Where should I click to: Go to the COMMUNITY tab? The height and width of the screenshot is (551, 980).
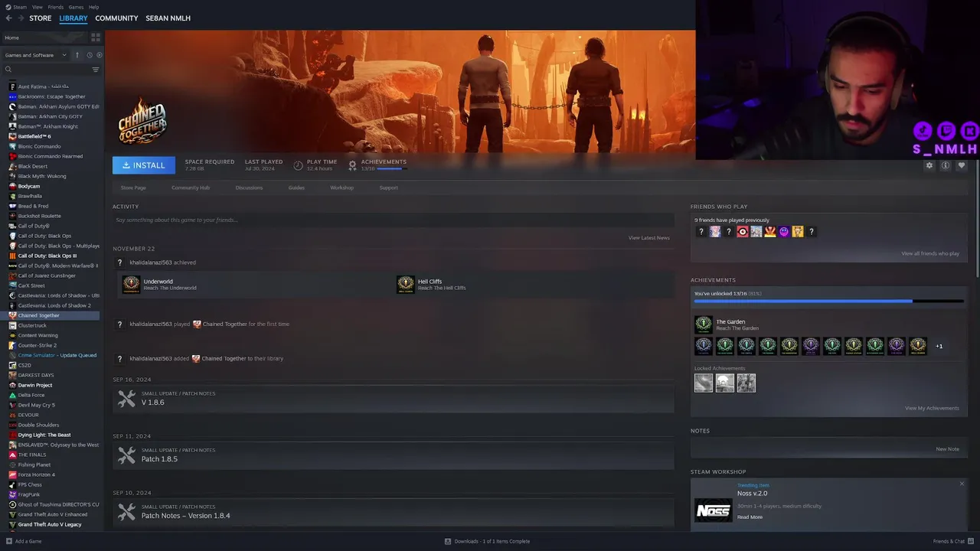coord(116,18)
